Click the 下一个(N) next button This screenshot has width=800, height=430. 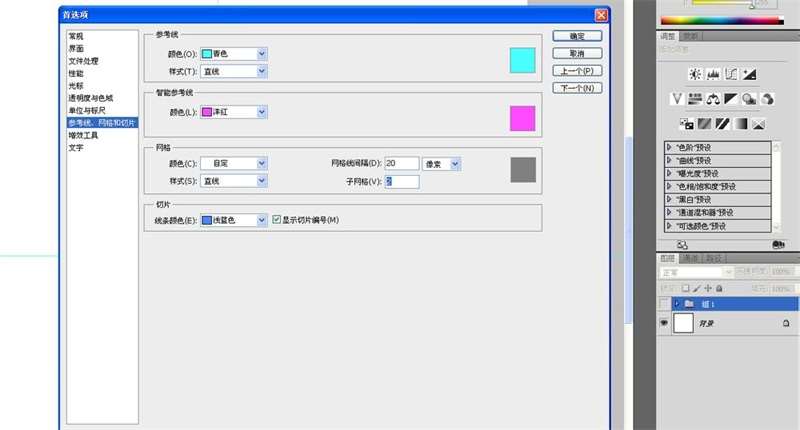(577, 88)
